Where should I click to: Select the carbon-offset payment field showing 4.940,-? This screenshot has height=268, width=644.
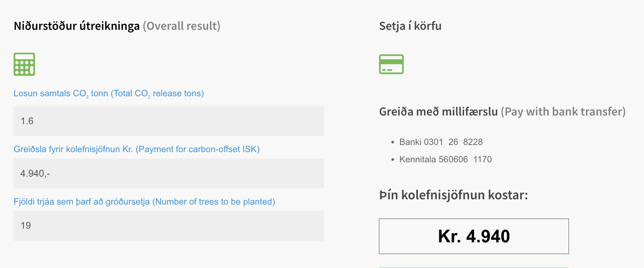[x=169, y=173]
